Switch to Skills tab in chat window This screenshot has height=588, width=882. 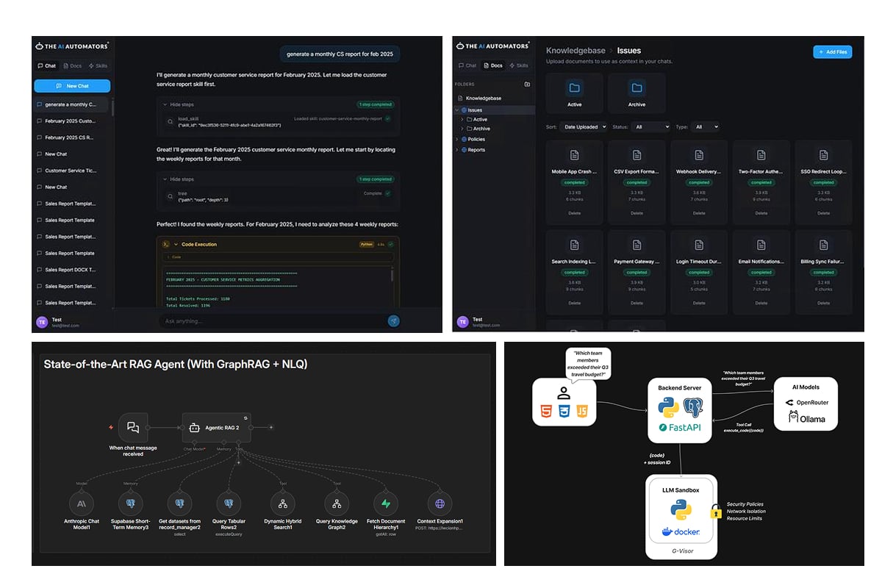(98, 65)
